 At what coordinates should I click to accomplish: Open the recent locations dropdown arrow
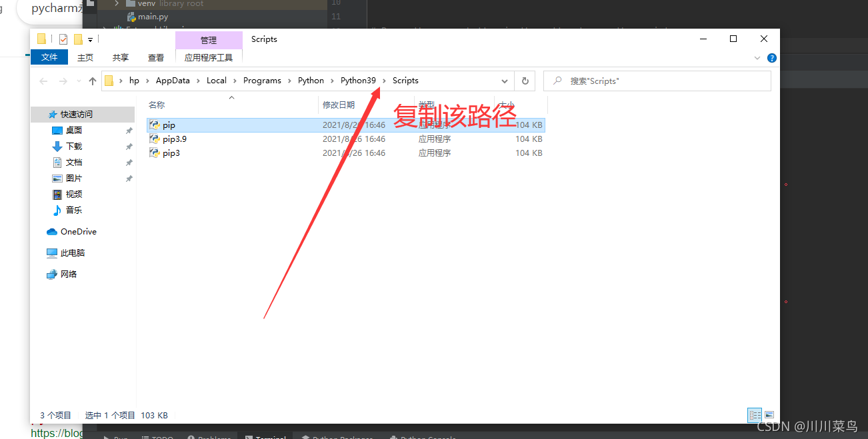coord(79,81)
